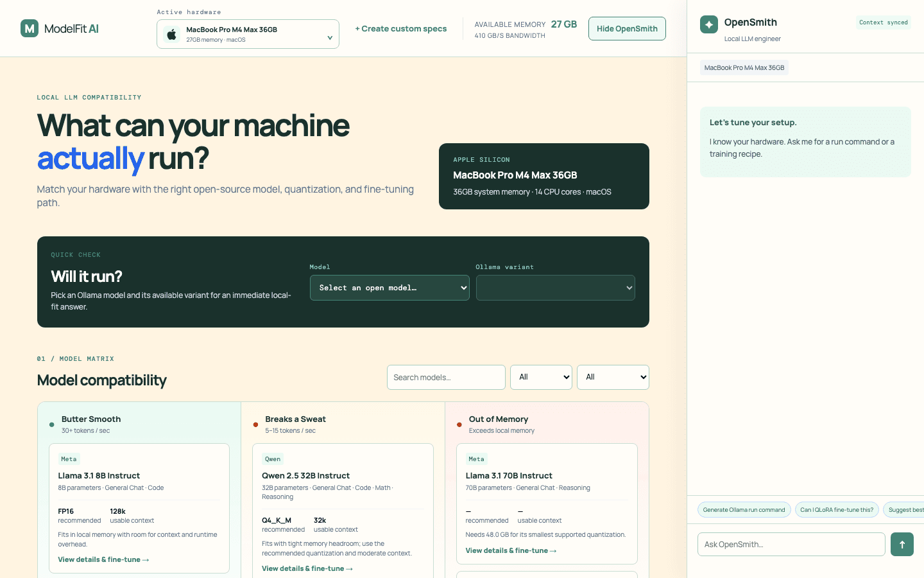
Task: Click the Qwen 2.5 32B Instruct title
Action: click(x=305, y=476)
